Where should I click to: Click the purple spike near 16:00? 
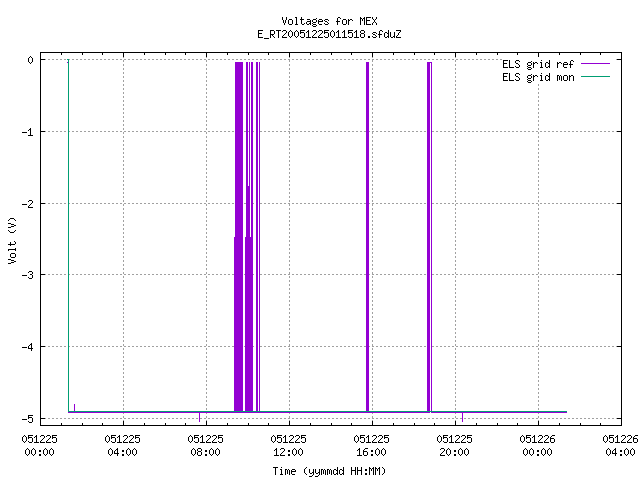367,237
